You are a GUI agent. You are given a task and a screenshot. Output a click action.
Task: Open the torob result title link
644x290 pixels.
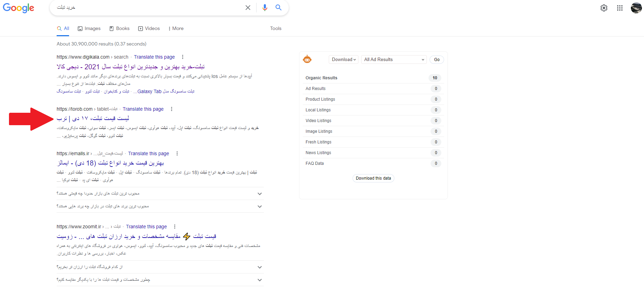[93, 119]
